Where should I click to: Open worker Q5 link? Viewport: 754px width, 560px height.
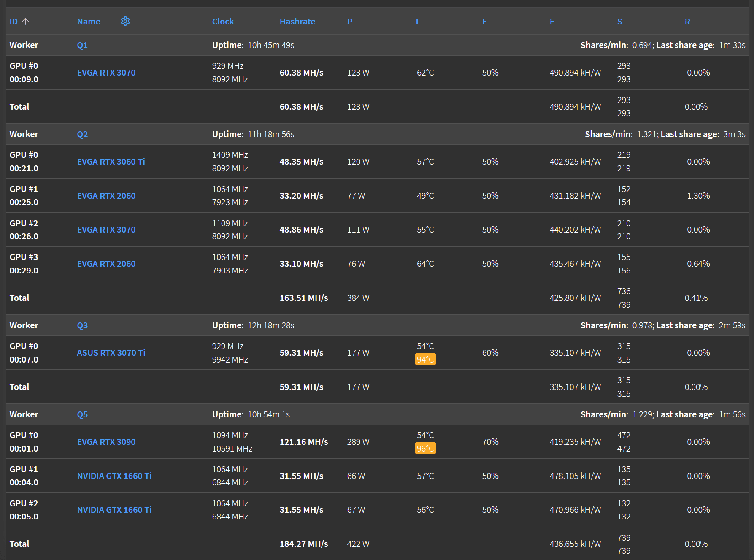click(x=82, y=414)
